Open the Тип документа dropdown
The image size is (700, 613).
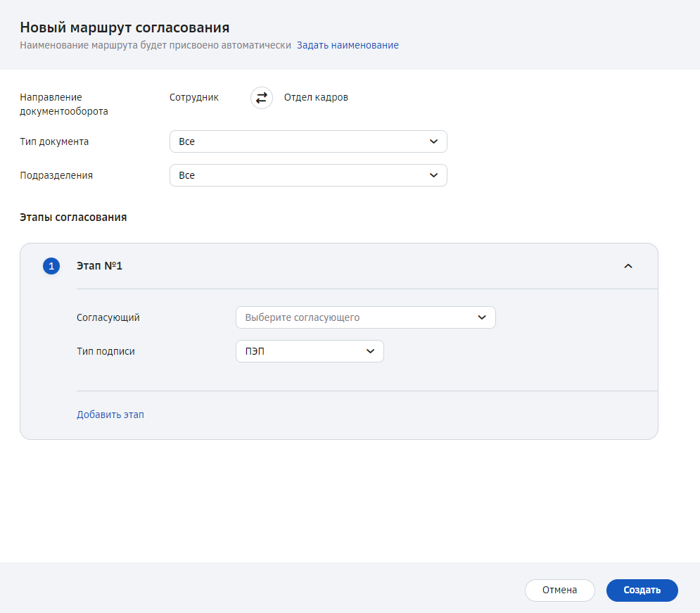(308, 141)
